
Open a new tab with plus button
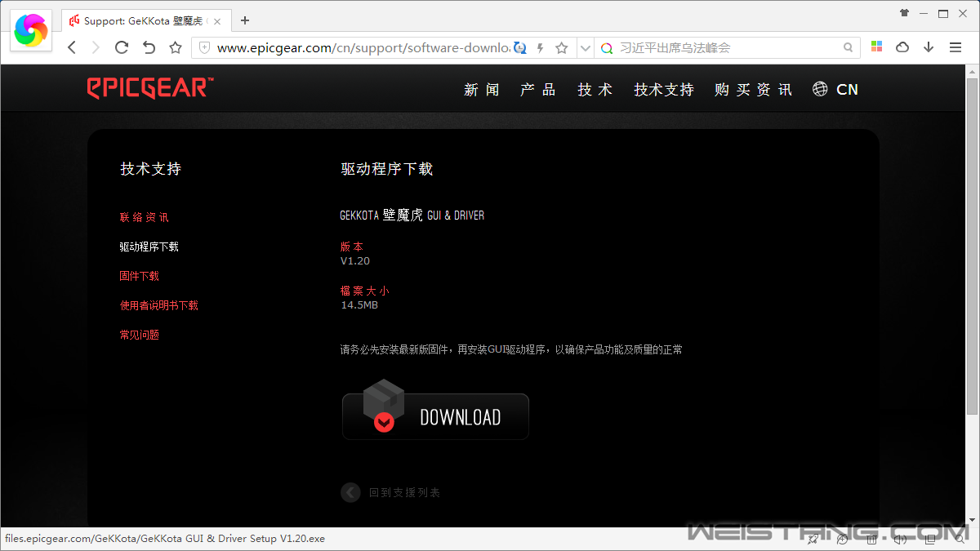tap(245, 20)
